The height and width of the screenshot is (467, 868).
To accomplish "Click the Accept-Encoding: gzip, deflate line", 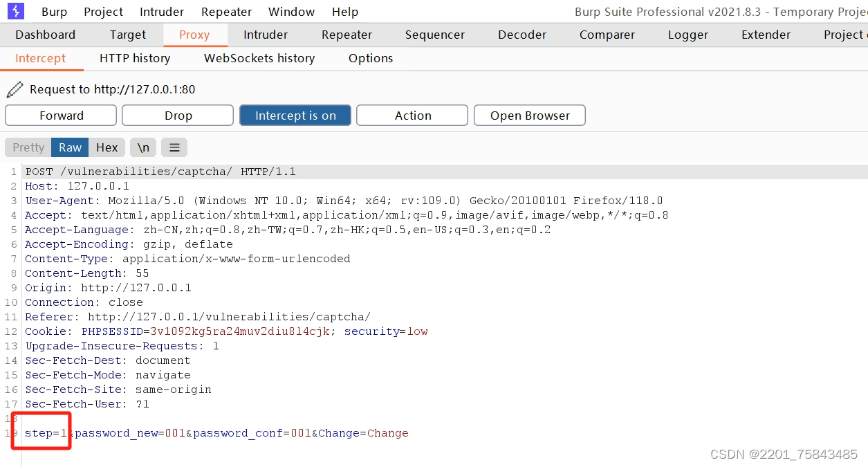I will pyautogui.click(x=129, y=244).
